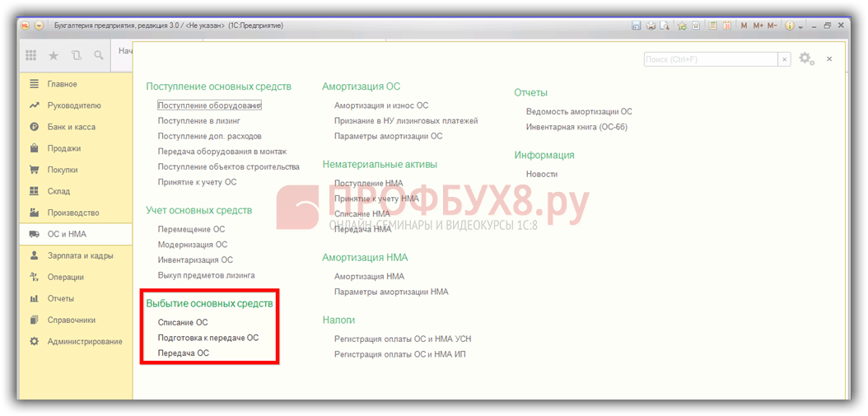Open Поступление оборудования link
868x416 pixels.
pyautogui.click(x=209, y=105)
